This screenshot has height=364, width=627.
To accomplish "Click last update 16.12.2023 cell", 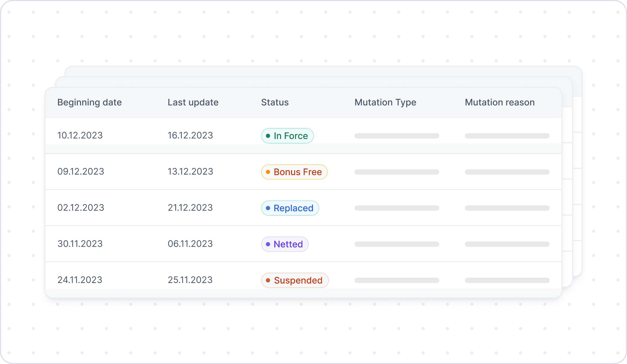I will (x=190, y=135).
